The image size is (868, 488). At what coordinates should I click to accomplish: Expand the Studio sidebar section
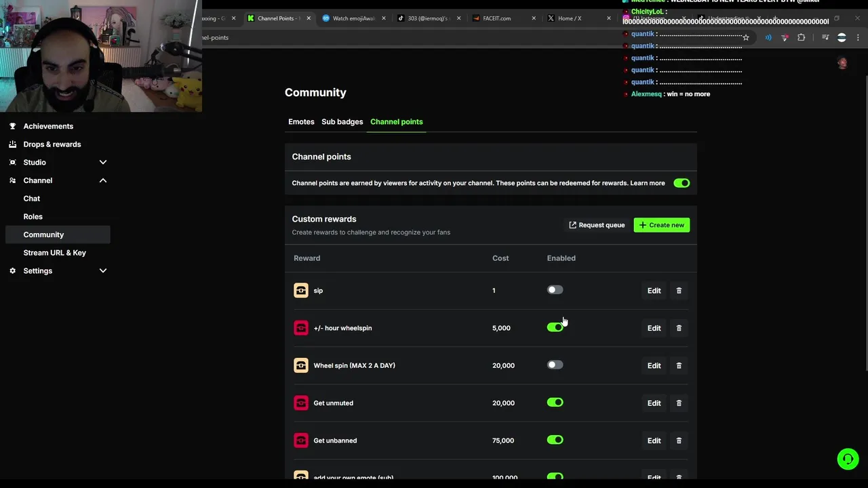[x=103, y=163]
